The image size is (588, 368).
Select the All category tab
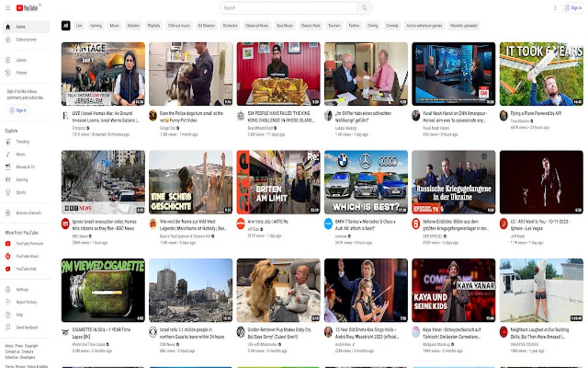pos(65,25)
